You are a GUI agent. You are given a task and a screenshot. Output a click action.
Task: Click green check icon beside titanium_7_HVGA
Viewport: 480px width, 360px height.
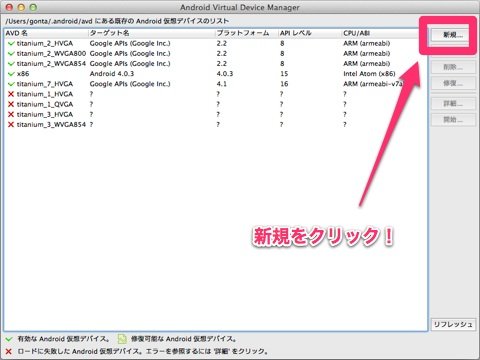point(11,84)
